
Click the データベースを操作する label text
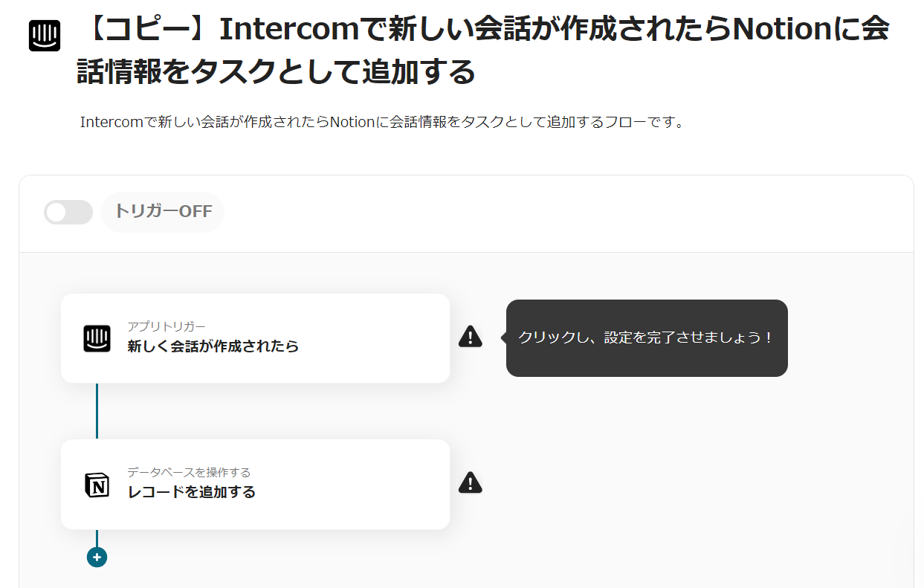tap(188, 472)
